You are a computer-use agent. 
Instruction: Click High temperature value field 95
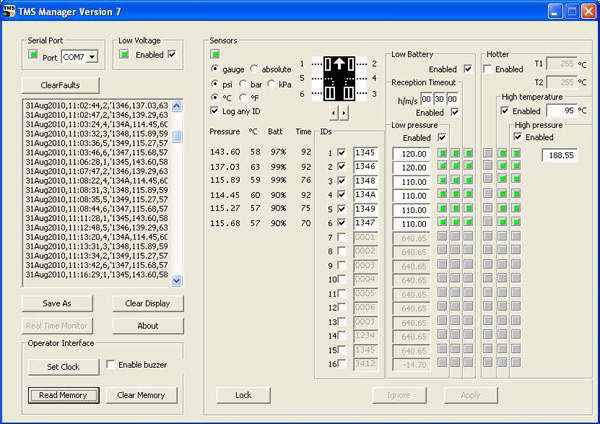[x=562, y=111]
